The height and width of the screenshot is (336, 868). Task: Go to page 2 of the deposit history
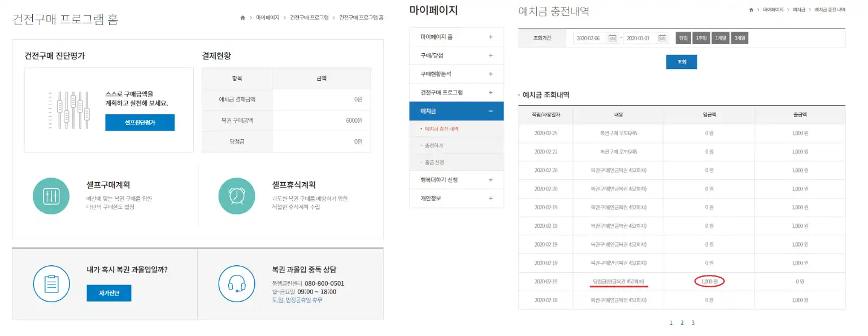coord(682,322)
